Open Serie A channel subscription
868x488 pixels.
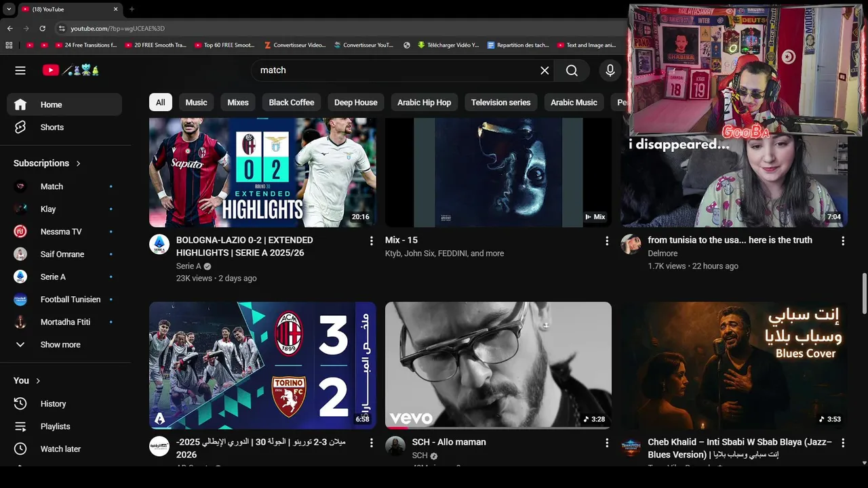coord(64,277)
